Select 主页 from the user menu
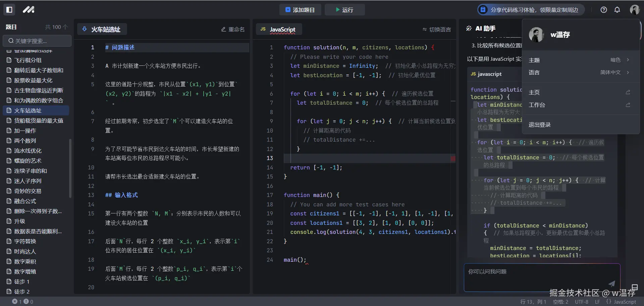Image resolution: width=644 pixels, height=306 pixels. click(534, 92)
